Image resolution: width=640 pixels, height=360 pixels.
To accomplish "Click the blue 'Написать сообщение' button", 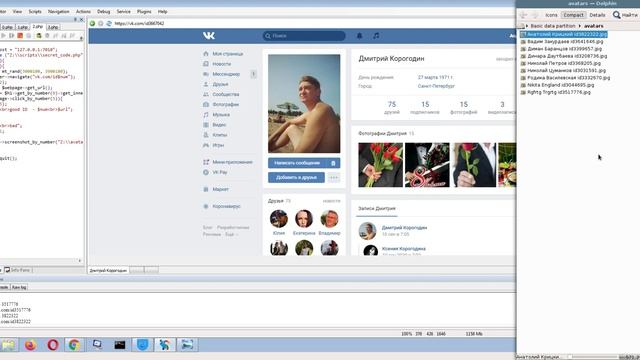I will click(304, 163).
